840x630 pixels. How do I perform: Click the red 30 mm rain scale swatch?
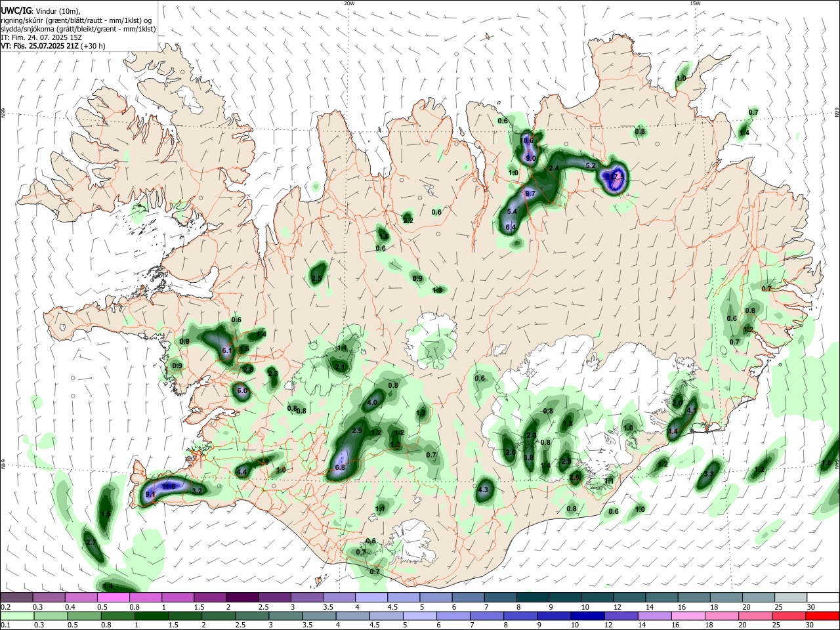coord(822,616)
